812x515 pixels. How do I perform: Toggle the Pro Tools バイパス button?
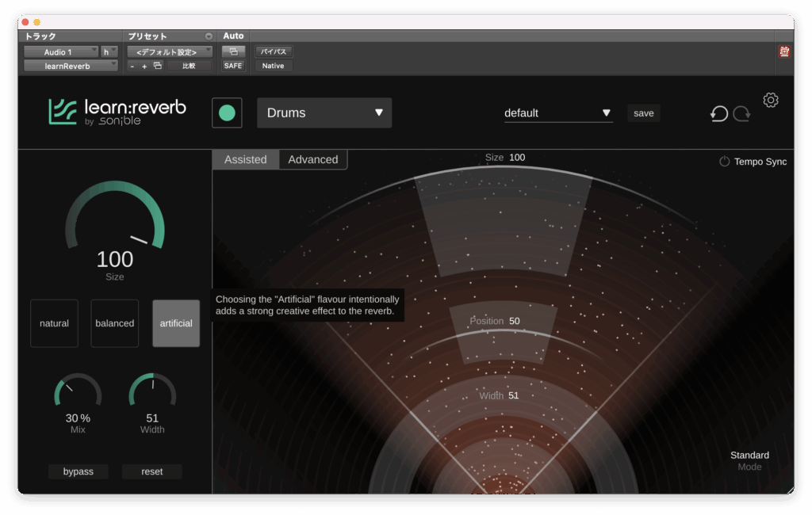tap(274, 51)
